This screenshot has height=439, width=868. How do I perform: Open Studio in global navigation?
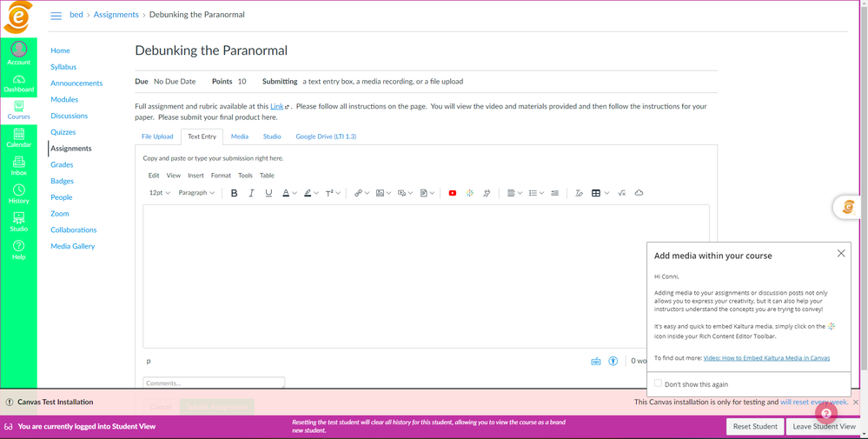[19, 222]
